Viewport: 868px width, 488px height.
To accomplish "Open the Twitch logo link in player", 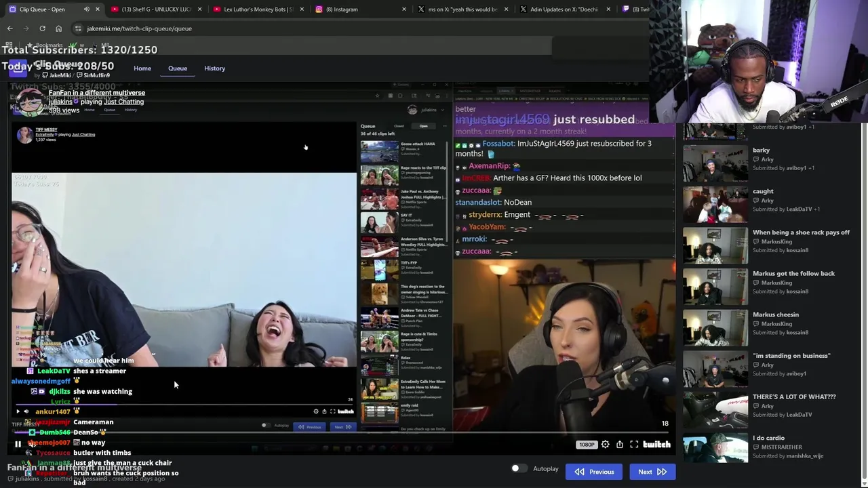I will (x=656, y=445).
